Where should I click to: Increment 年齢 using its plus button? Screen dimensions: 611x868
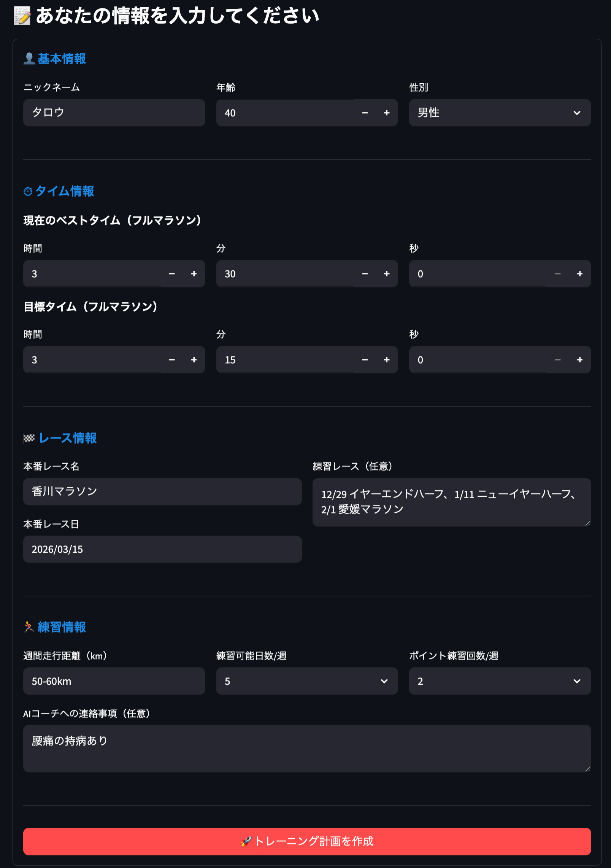pyautogui.click(x=386, y=113)
